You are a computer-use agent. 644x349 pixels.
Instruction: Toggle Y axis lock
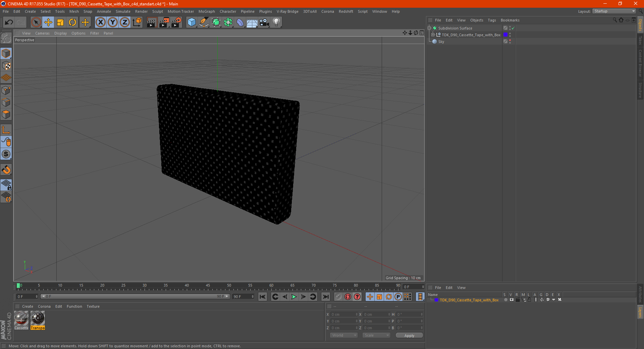pos(113,22)
